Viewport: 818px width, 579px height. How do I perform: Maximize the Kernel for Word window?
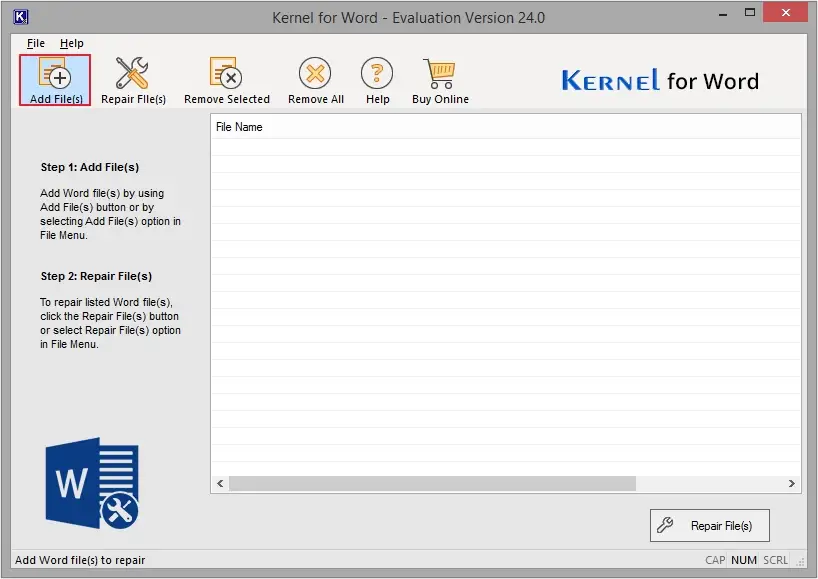(x=750, y=13)
